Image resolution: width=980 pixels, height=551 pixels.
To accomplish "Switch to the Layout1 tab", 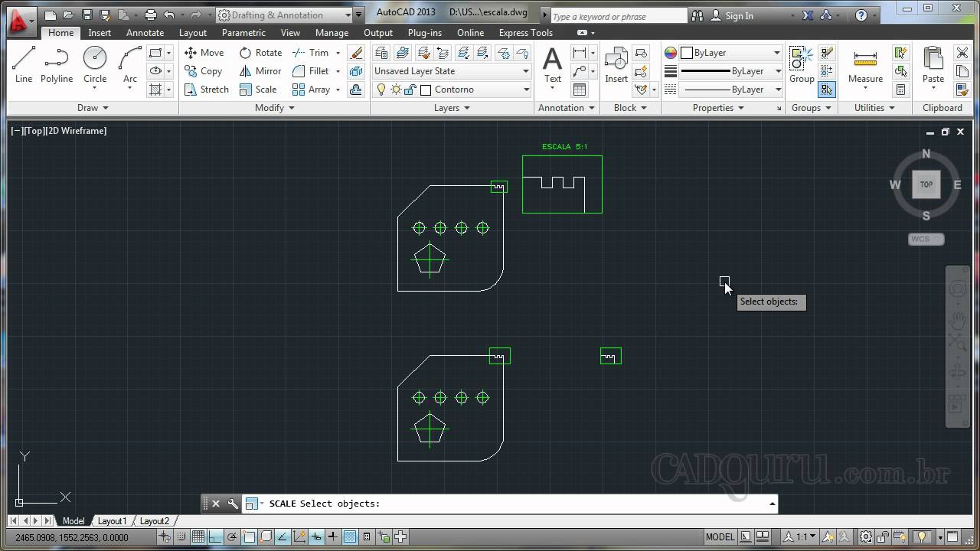I will 112,521.
